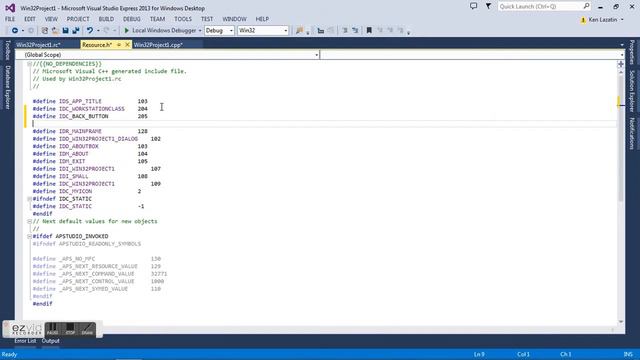Collapse the Next default values comment block

29,221
